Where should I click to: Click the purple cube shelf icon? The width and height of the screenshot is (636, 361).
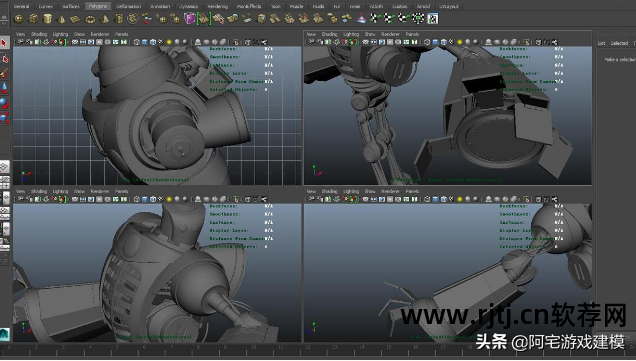190,19
